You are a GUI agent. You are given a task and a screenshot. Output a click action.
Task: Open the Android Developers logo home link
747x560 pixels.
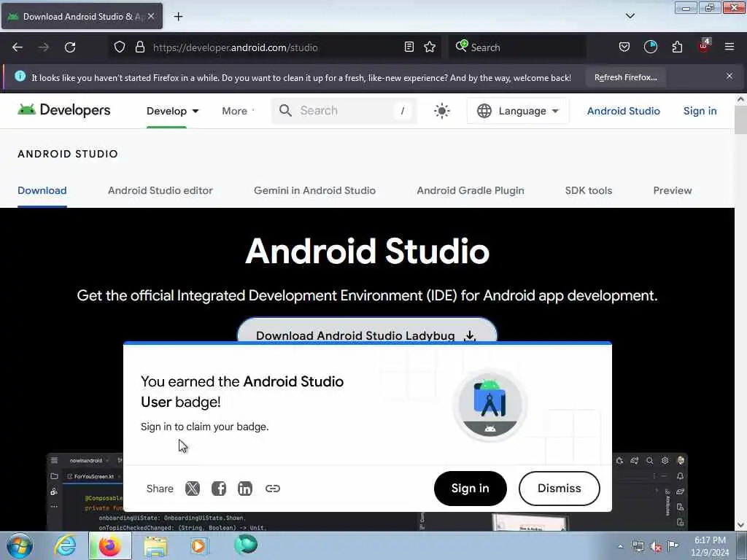tap(64, 110)
